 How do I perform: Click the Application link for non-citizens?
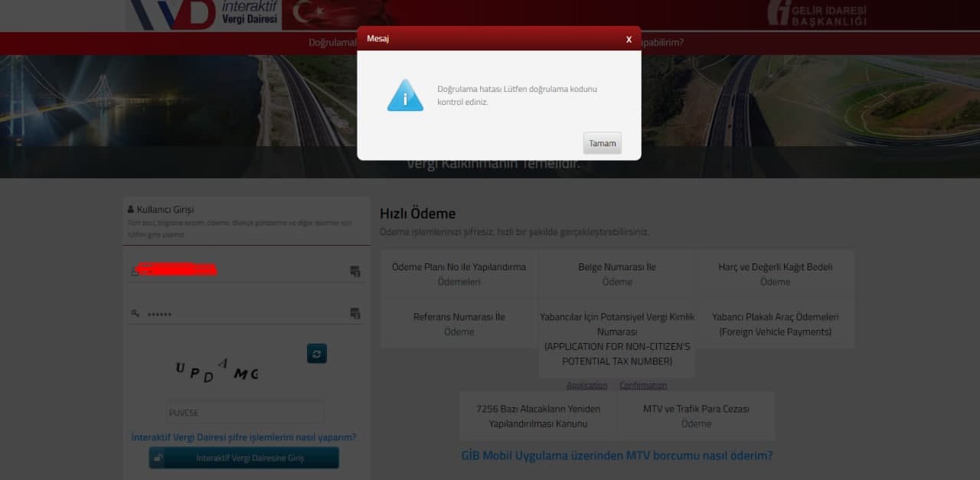point(586,385)
